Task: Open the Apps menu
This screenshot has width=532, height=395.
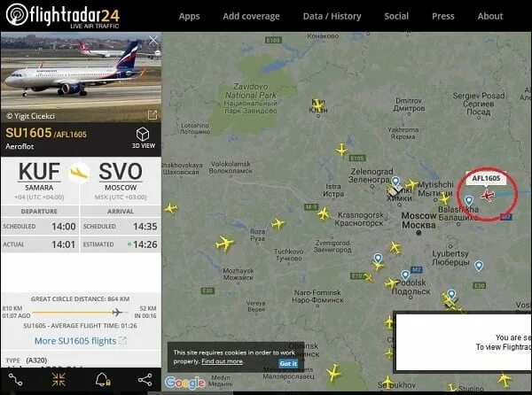Action: [x=190, y=16]
